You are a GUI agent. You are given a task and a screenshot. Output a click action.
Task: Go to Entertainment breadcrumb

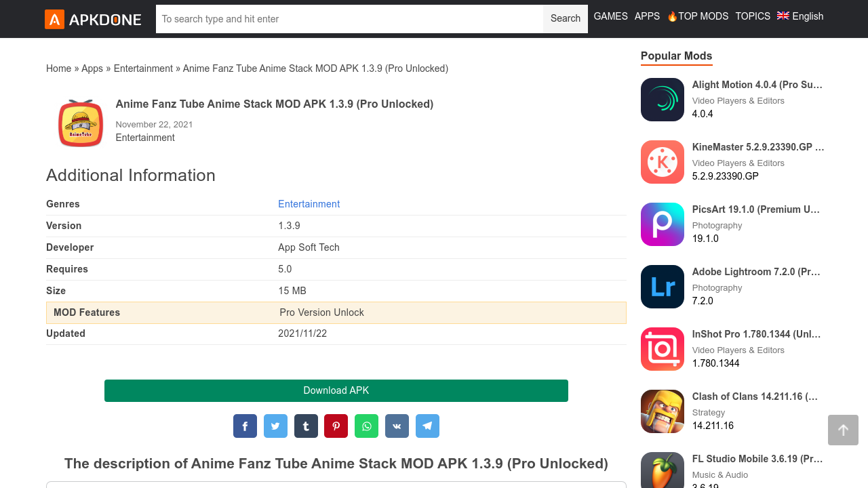pyautogui.click(x=143, y=68)
